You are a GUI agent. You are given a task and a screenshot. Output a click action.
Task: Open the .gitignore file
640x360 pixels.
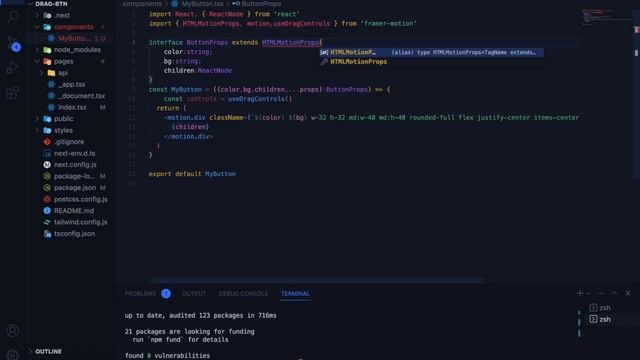point(69,142)
